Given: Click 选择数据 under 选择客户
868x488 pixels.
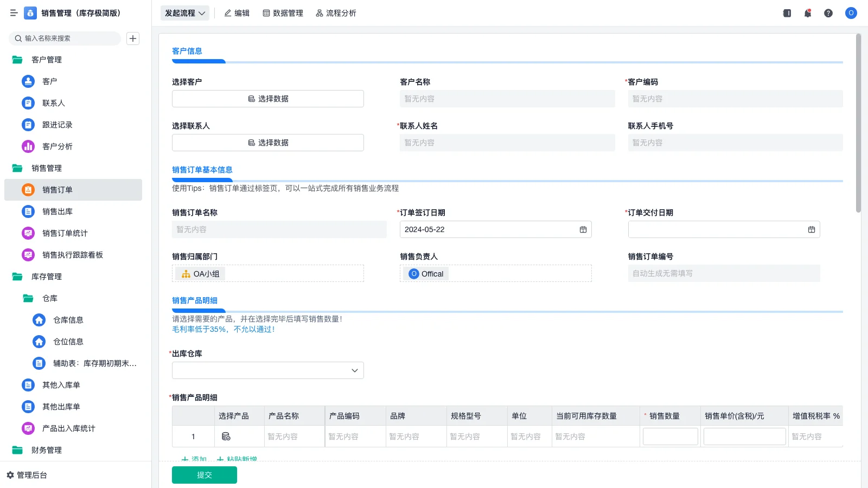Looking at the screenshot, I should click(x=267, y=98).
